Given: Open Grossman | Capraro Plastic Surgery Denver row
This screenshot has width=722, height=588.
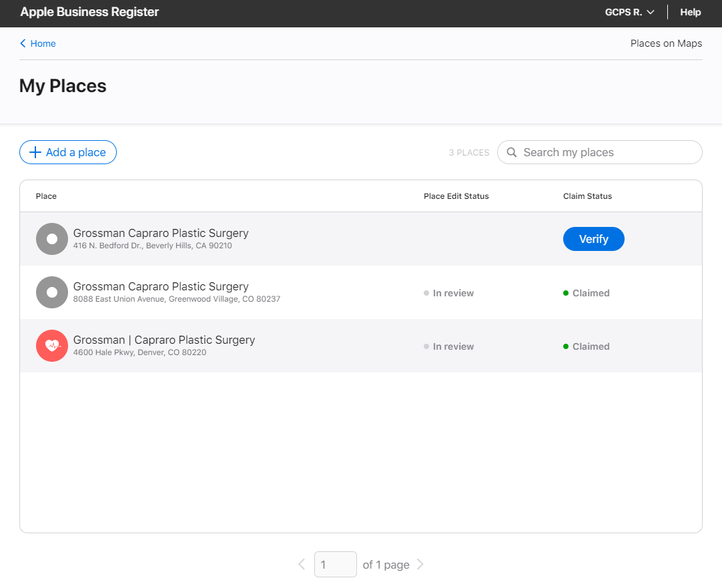Looking at the screenshot, I should [361, 346].
